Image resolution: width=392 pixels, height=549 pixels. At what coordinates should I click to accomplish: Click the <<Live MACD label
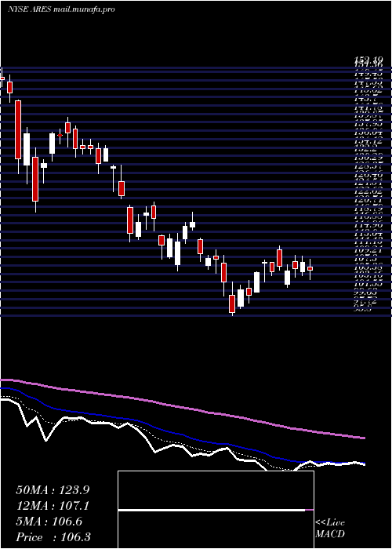point(330,529)
